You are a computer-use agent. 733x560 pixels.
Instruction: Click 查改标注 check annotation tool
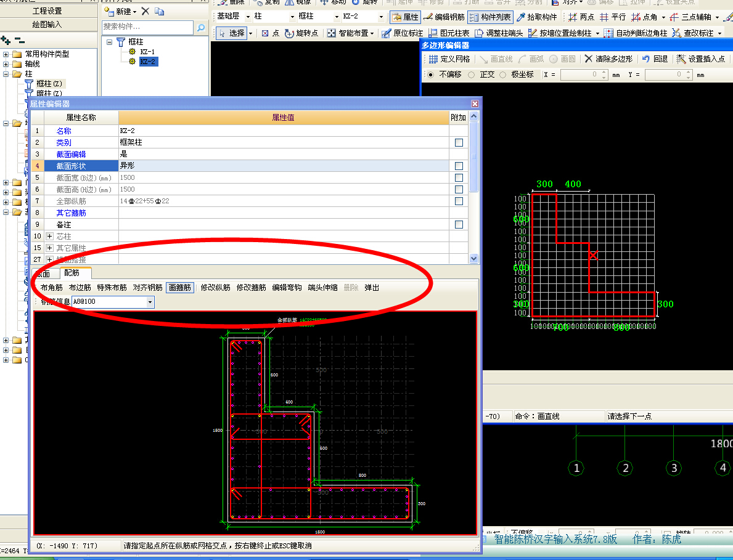coord(693,33)
